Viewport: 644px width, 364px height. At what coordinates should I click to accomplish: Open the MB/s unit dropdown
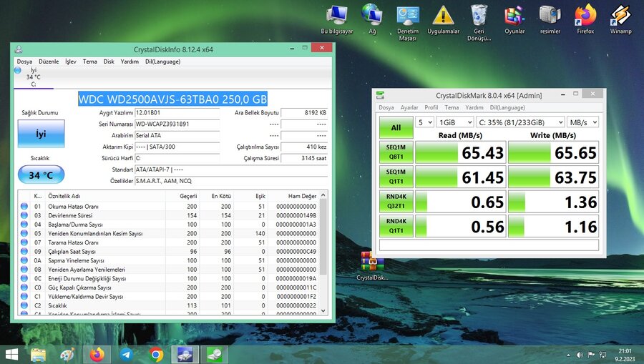coord(582,122)
